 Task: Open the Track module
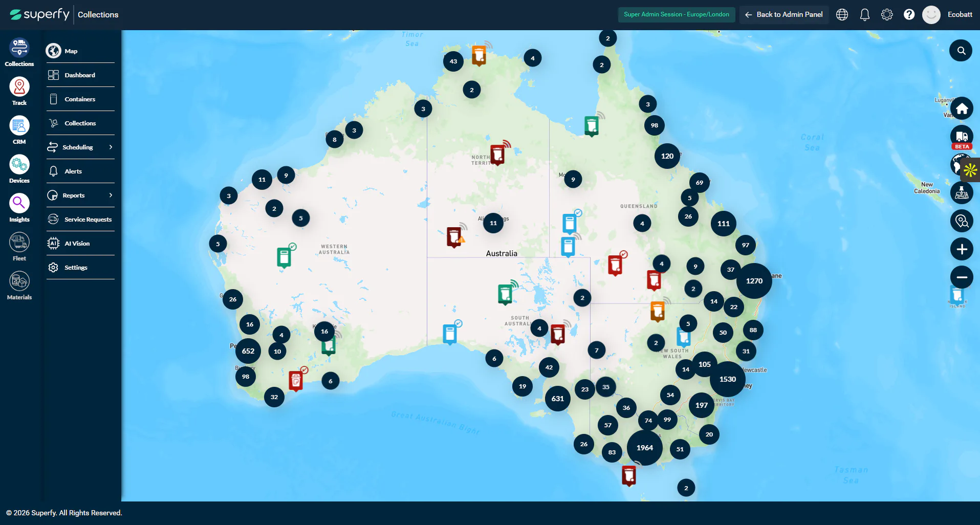(19, 92)
